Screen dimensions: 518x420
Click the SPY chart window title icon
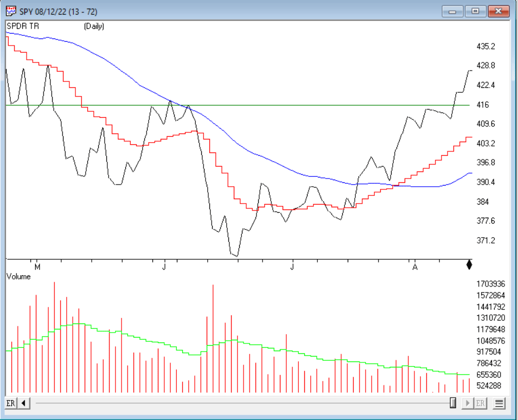coord(10,11)
